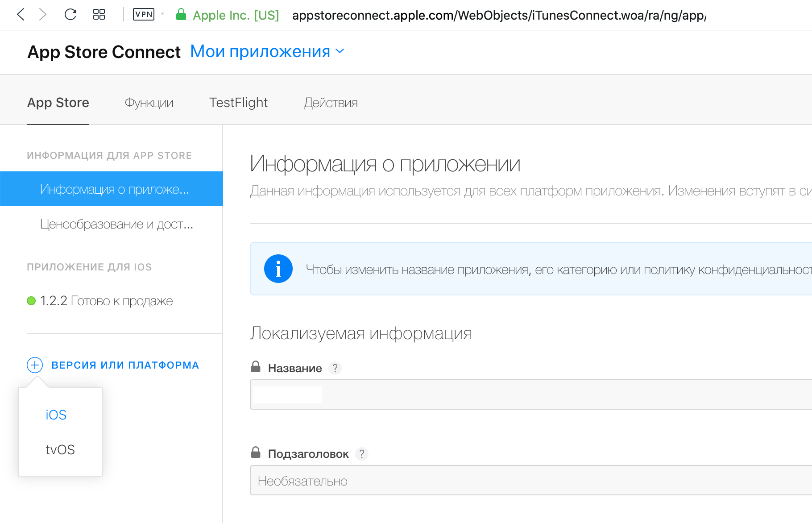This screenshot has height=523, width=812.
Task: Select Информация о приложении in sidebar
Action: pos(112,189)
